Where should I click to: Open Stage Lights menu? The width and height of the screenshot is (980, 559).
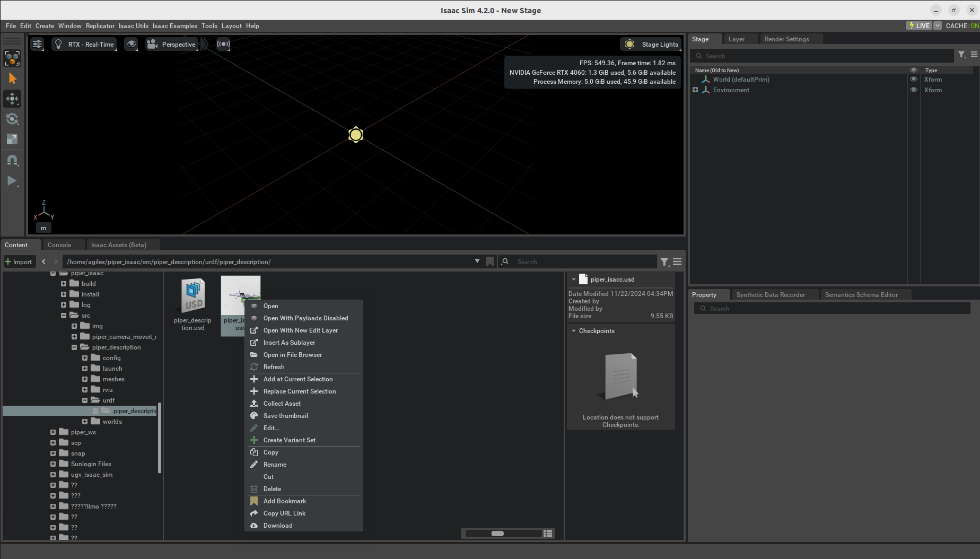tap(651, 45)
